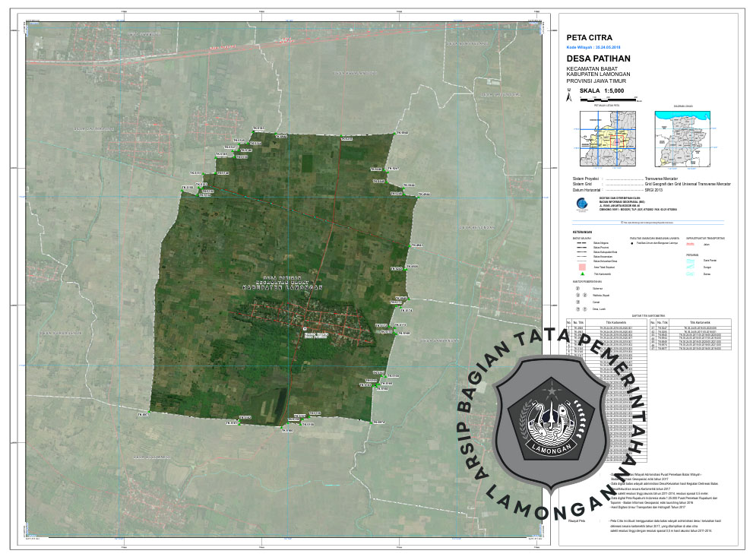The width and height of the screenshot is (753, 560).
Task: Open the Petunjuk Letak Peta inset map
Action: 606,138
